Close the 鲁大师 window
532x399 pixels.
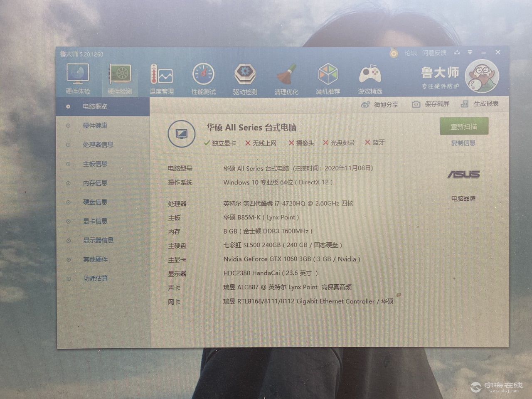[498, 52]
